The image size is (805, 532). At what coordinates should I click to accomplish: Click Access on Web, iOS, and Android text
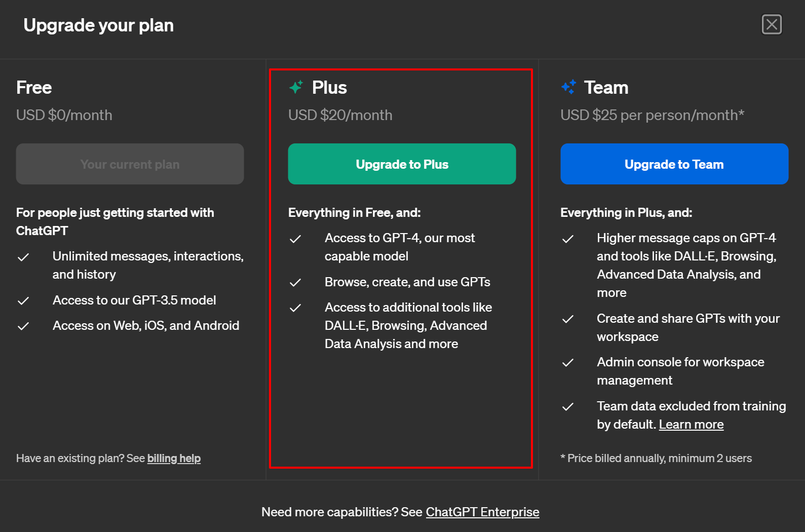pyautogui.click(x=146, y=325)
